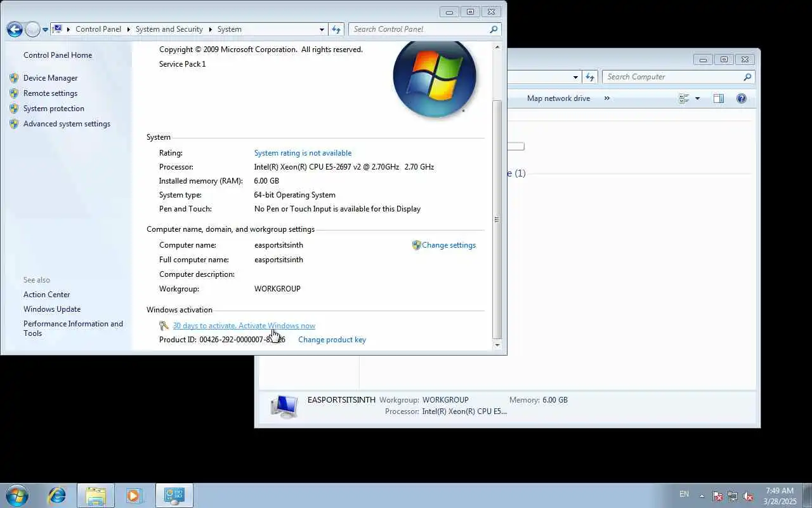
Task: Click the computer icon in details pane
Action: click(x=284, y=406)
